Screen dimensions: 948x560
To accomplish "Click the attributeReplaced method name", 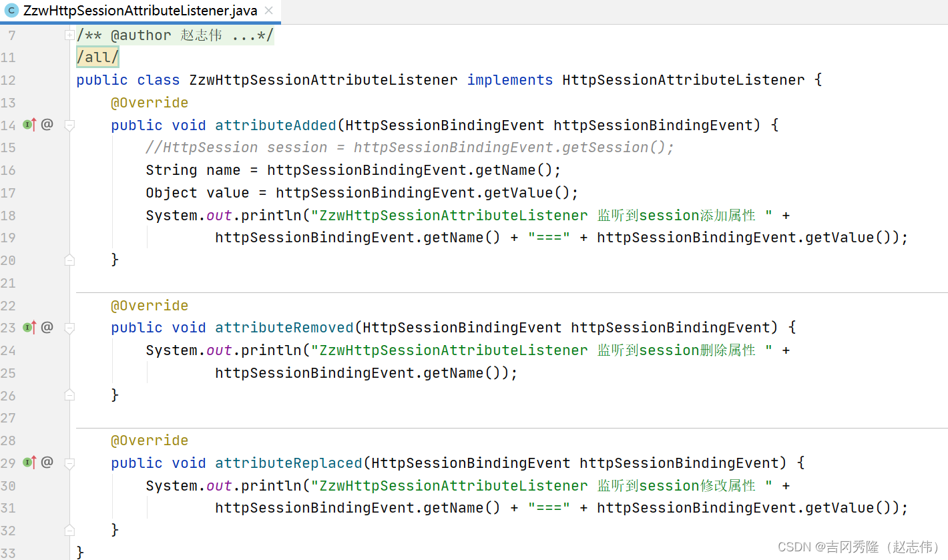I will (x=288, y=463).
